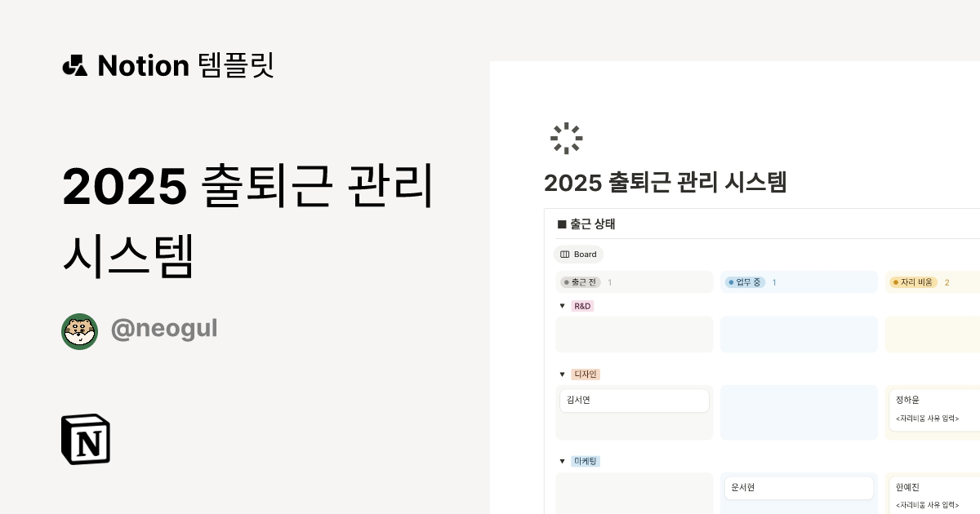Open the 윤서현 card
Screen dimensions: 980x514
[x=799, y=488]
